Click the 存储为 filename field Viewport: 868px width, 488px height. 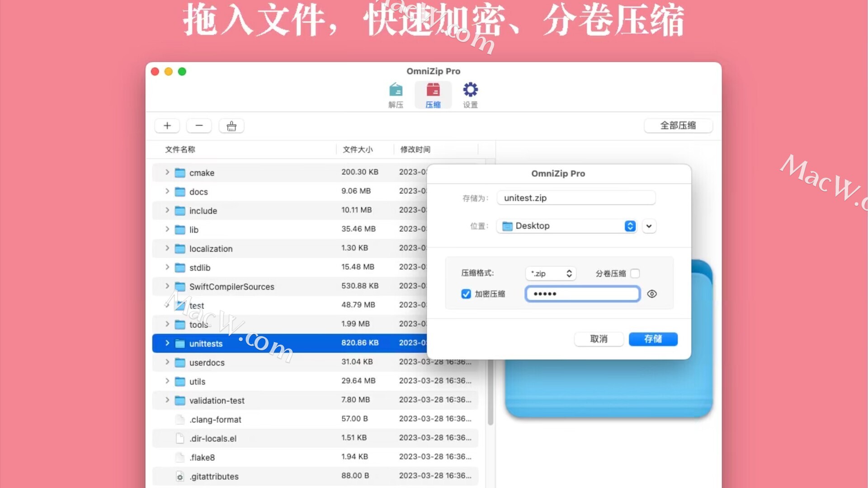(x=576, y=198)
